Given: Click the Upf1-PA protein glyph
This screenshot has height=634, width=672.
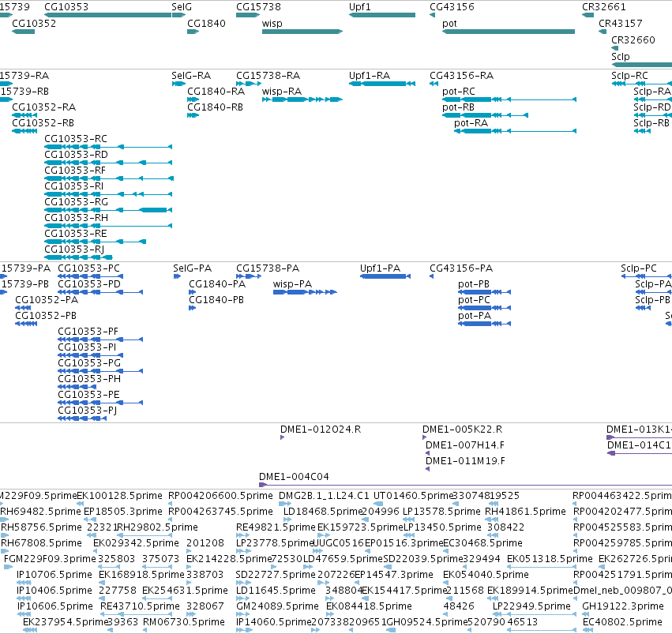Looking at the screenshot, I should point(385,276).
